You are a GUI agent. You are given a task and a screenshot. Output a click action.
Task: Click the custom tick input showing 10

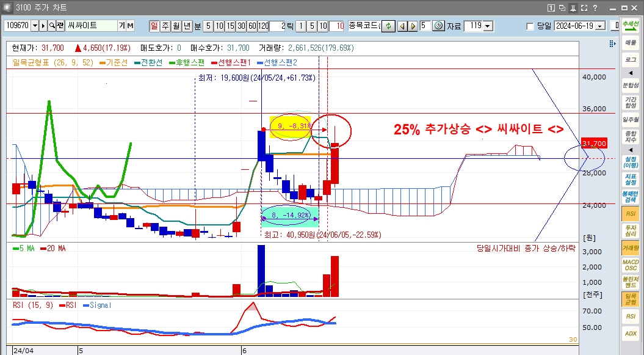pos(337,26)
